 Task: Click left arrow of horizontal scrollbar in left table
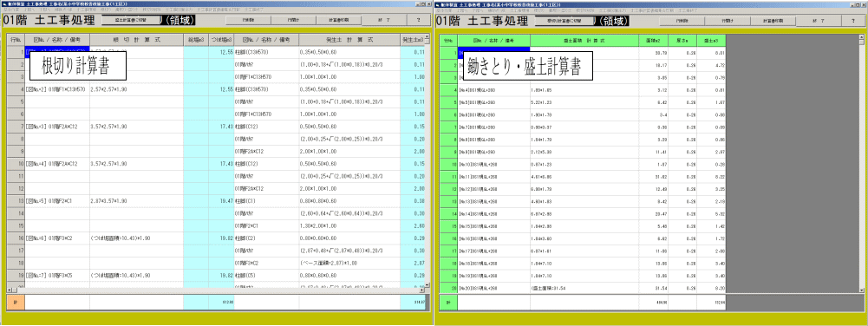click(9, 289)
